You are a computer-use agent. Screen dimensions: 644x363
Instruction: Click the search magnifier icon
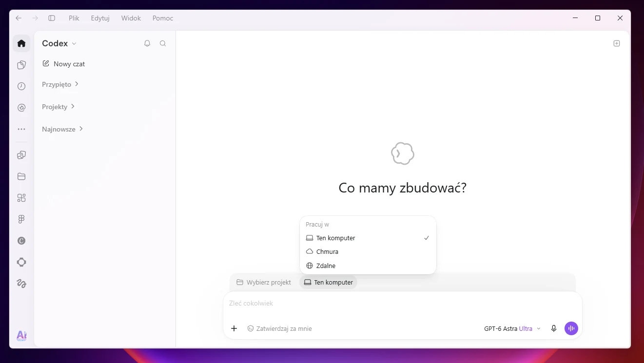pyautogui.click(x=163, y=43)
